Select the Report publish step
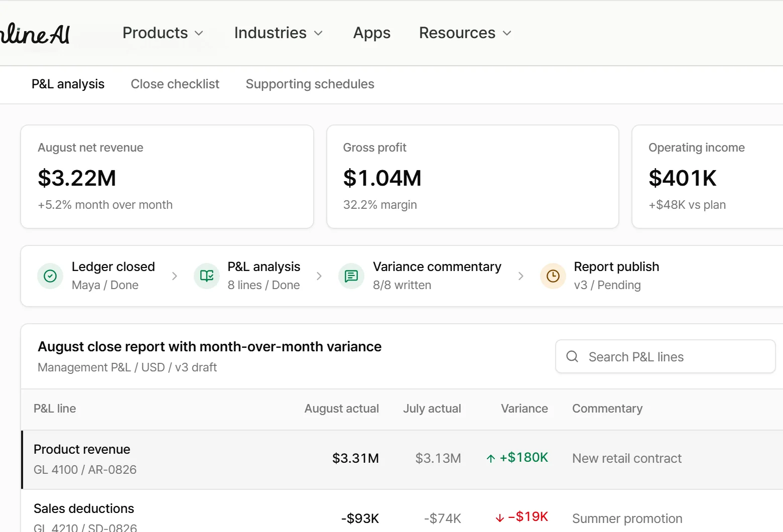 pyautogui.click(x=600, y=276)
